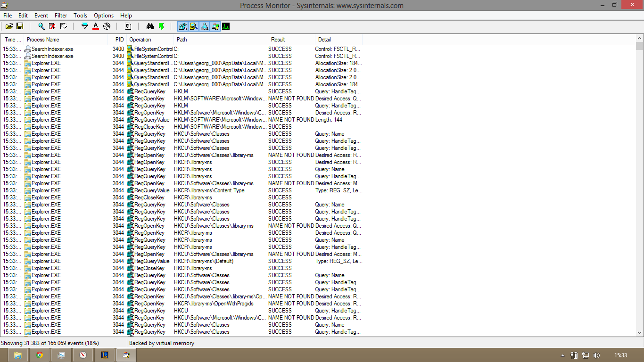Click the battery power tray icon

coord(574,355)
